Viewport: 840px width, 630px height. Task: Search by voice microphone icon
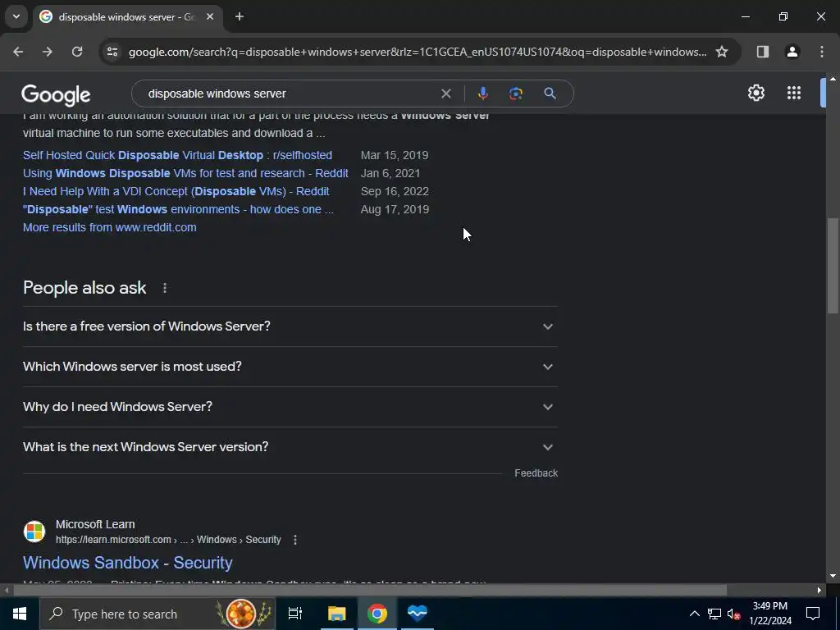click(x=482, y=94)
